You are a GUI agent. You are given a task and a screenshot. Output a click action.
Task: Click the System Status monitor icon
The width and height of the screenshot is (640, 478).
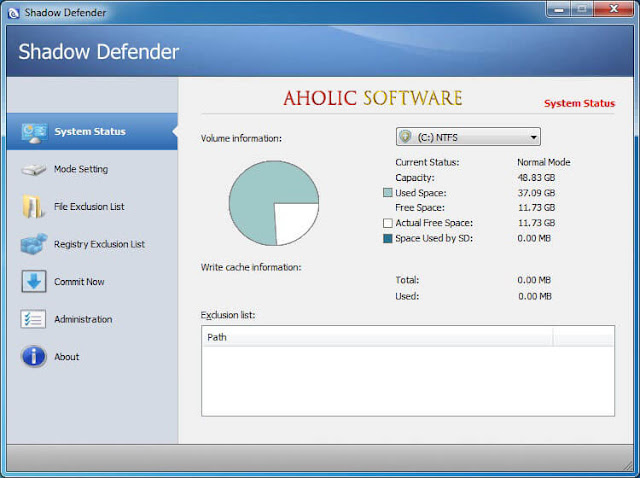click(x=34, y=133)
